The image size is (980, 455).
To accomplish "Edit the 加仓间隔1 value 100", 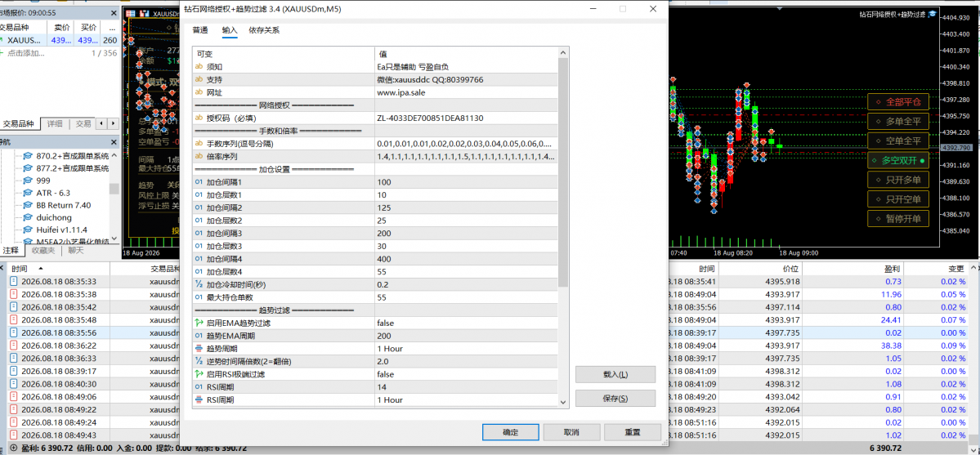I will [466, 182].
